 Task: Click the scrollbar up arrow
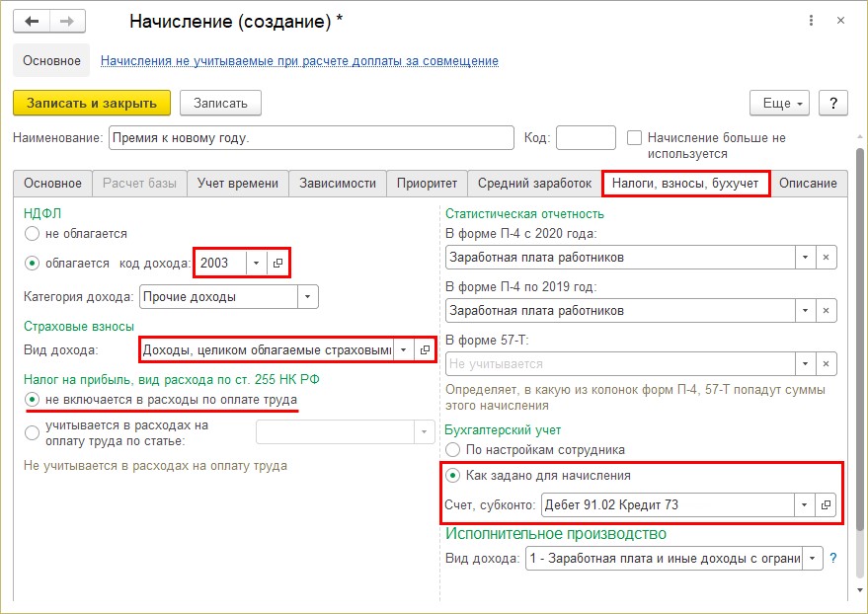pyautogui.click(x=860, y=136)
